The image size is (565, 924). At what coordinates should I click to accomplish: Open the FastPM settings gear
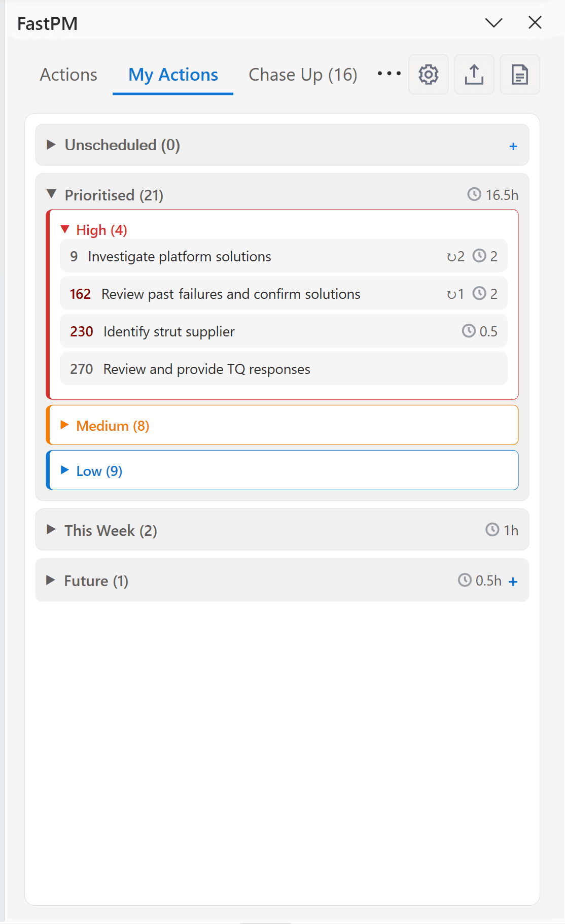[x=428, y=75]
